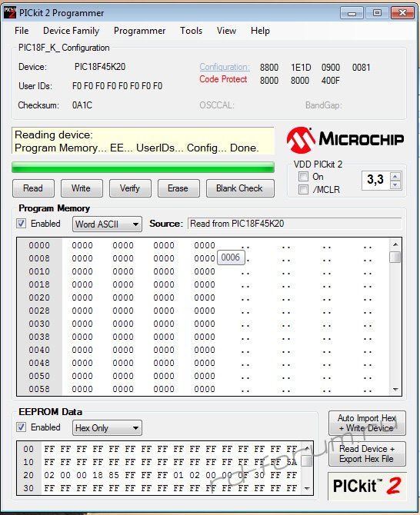420x515 pixels.
Task: Click EEPROM row address 00
Action: pos(28,449)
